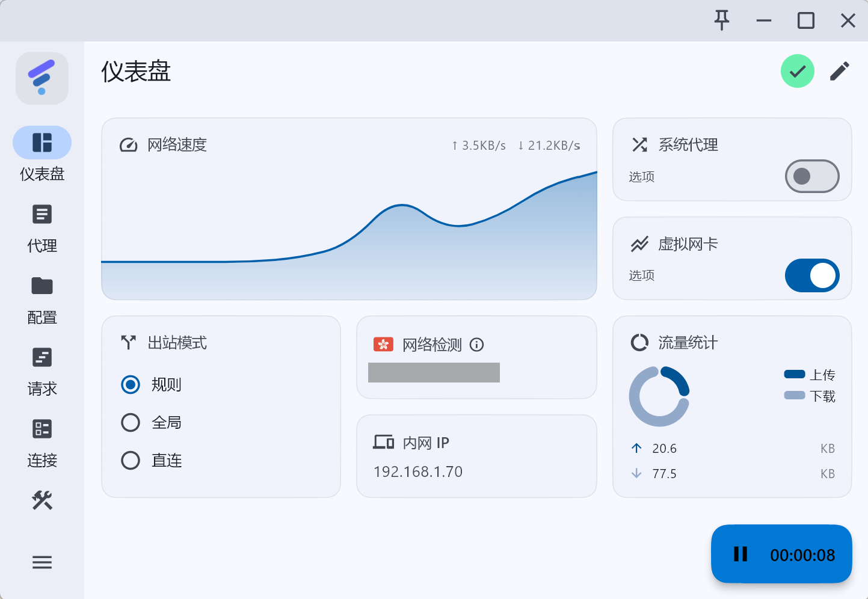Open the 代理 page in sidebar

tap(42, 229)
